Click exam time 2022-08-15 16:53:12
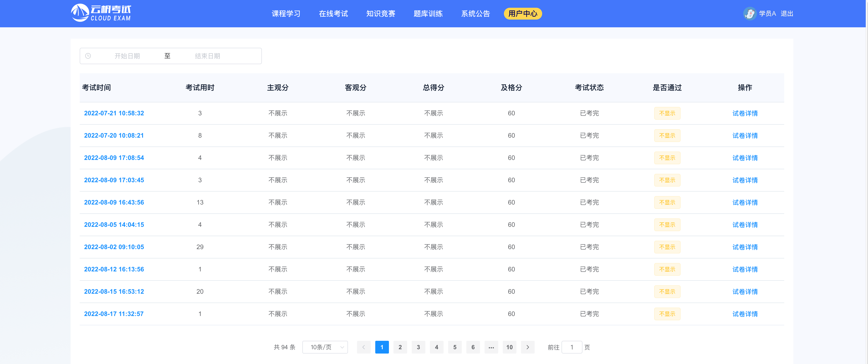The height and width of the screenshot is (364, 868). 114,292
